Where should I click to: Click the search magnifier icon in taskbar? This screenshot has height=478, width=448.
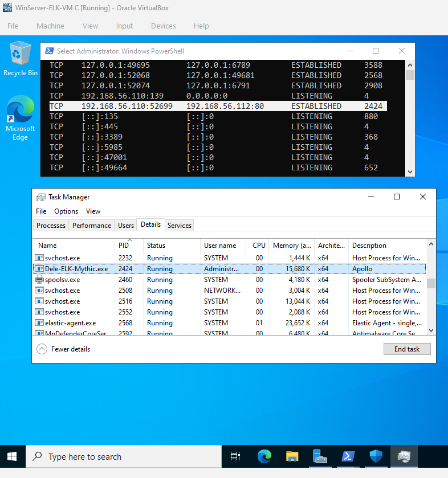pos(38,456)
